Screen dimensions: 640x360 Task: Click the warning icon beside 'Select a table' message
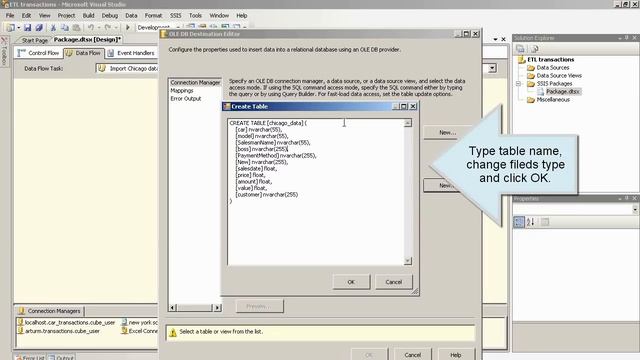pyautogui.click(x=173, y=333)
